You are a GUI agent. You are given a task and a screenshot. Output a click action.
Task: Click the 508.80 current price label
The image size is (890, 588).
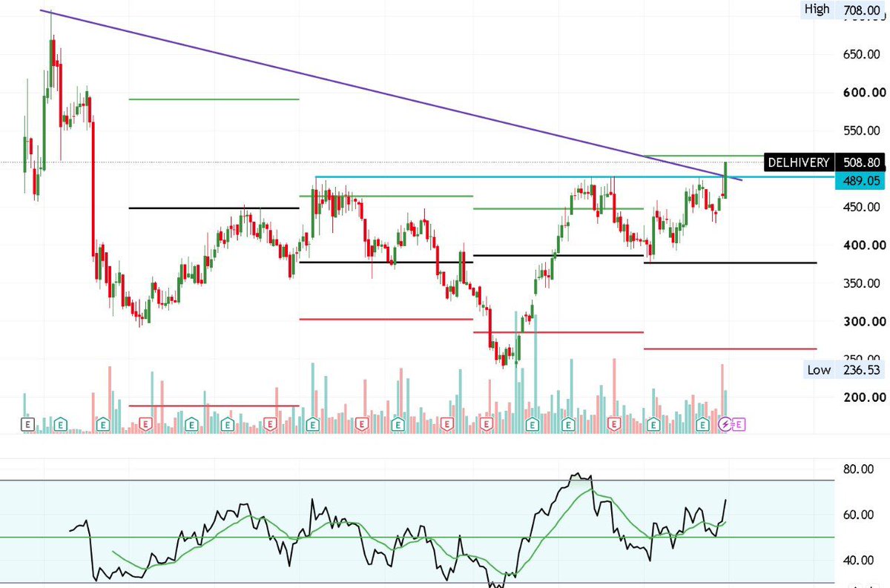point(861,162)
